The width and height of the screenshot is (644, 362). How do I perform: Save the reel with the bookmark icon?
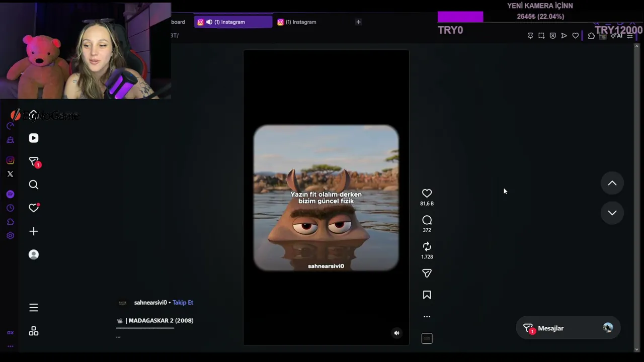427,295
